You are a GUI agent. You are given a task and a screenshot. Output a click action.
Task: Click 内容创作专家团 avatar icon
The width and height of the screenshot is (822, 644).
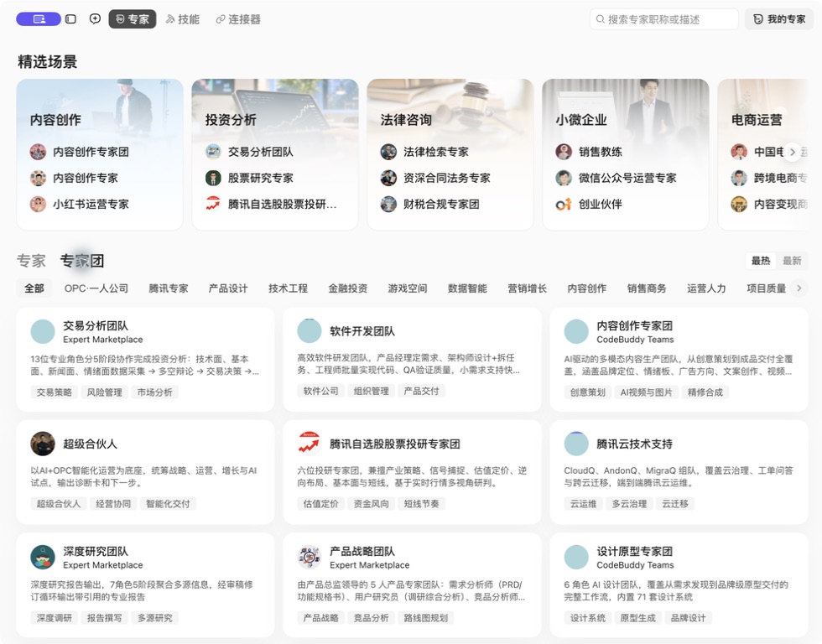coord(38,152)
